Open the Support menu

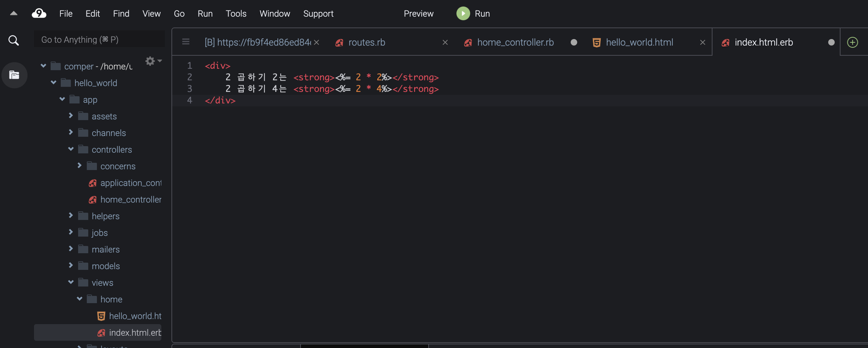(318, 14)
